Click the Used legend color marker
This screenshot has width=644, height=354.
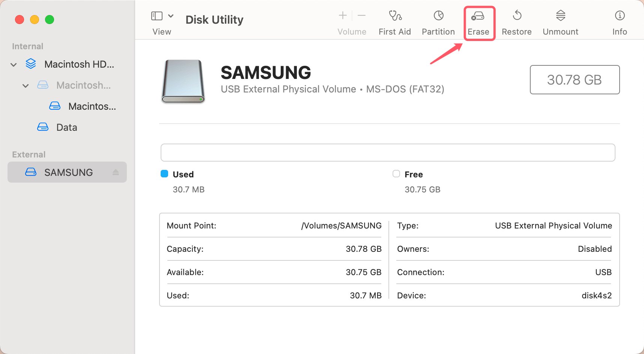(x=164, y=174)
